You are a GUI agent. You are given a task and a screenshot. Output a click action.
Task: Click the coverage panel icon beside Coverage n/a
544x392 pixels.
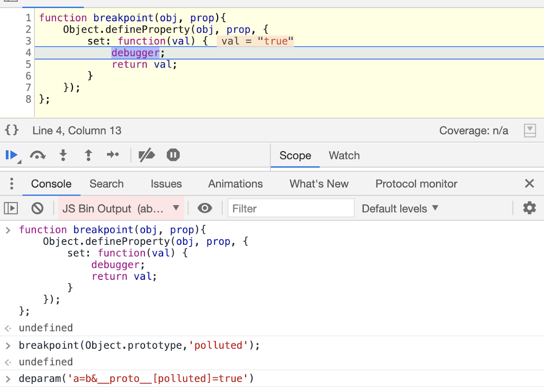click(530, 131)
